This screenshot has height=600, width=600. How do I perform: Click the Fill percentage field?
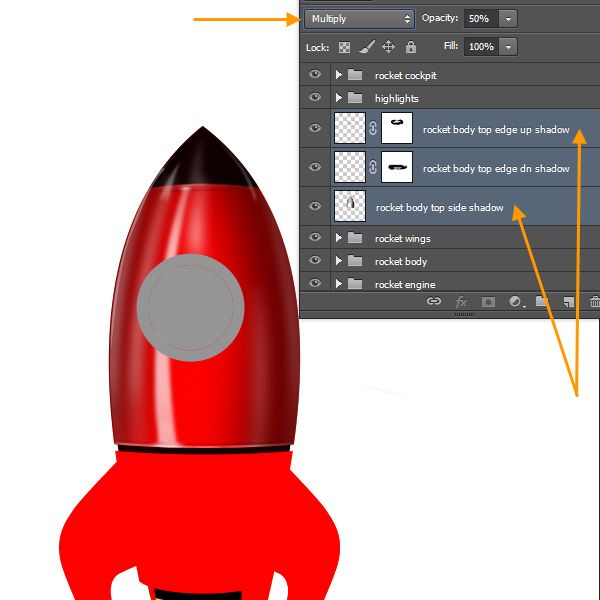481,47
